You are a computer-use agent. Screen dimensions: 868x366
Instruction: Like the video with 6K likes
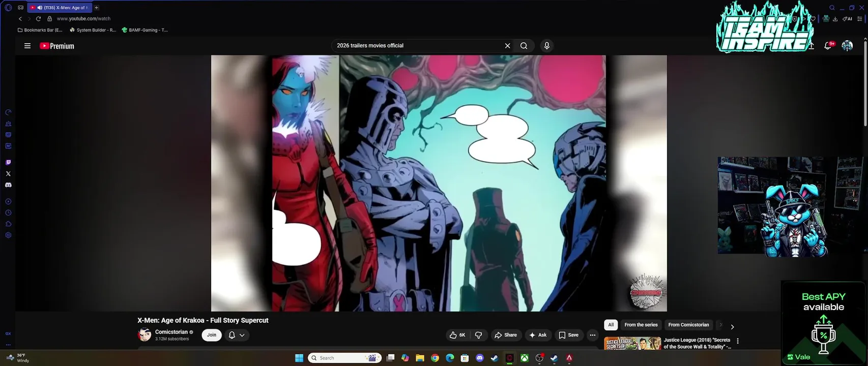(x=457, y=335)
